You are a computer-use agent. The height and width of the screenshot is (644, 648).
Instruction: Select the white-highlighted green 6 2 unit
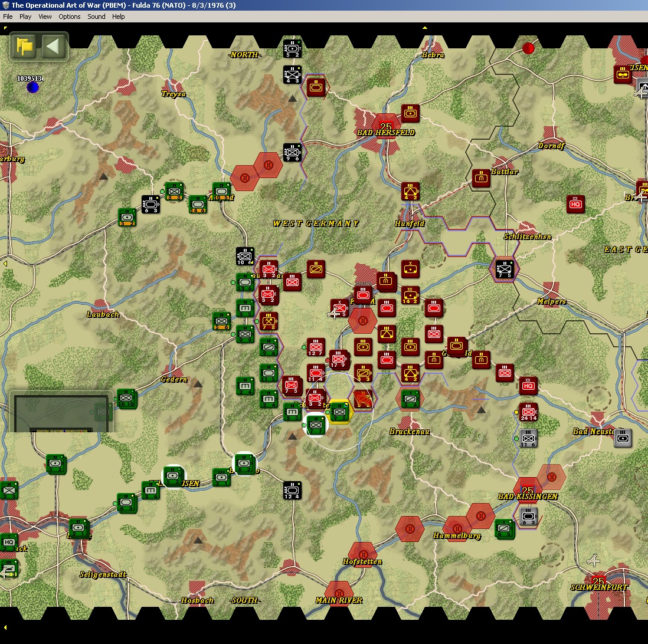(x=245, y=464)
